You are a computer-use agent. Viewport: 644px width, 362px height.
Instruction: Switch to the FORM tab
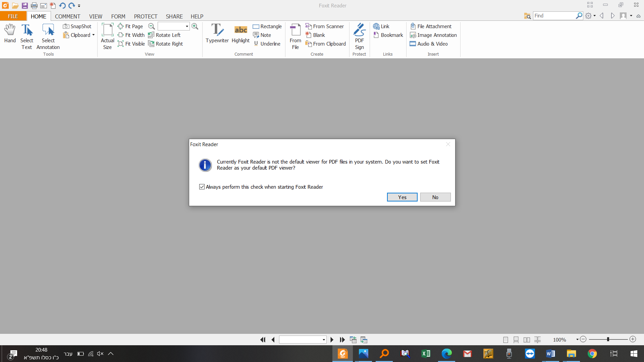coord(118,16)
